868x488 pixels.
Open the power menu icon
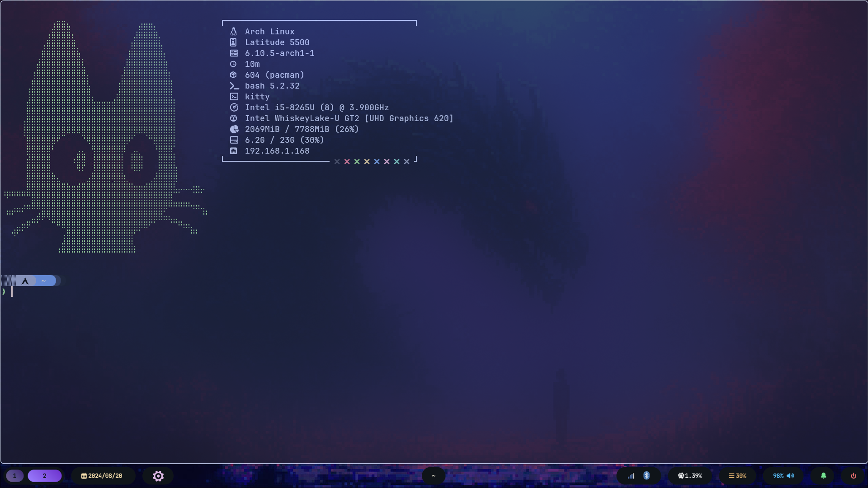click(854, 476)
